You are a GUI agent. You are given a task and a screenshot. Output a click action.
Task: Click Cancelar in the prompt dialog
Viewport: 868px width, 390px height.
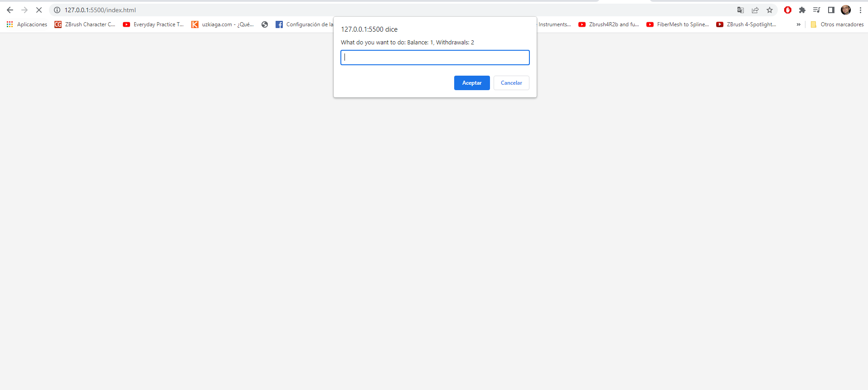pyautogui.click(x=511, y=83)
